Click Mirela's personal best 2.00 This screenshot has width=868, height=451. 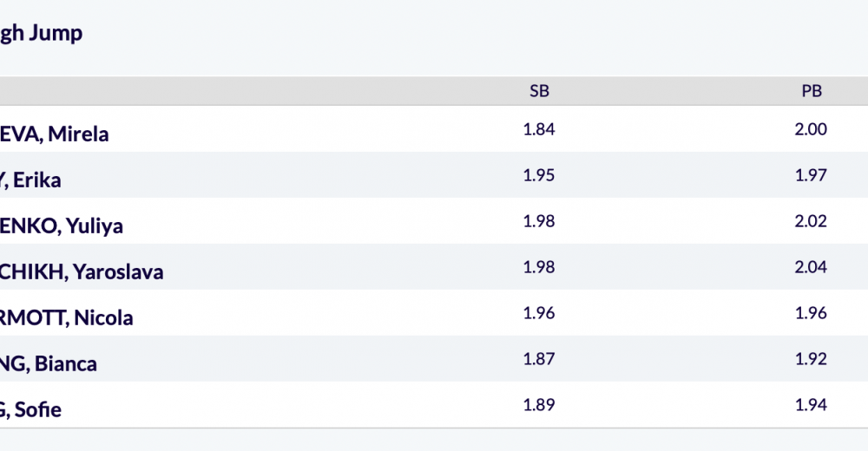(811, 129)
